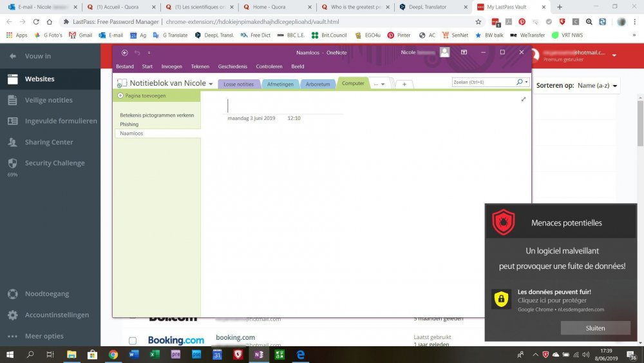Screen dimensions: 644x363
Task: Open the Invoegen ribbon tab
Action: [172, 66]
